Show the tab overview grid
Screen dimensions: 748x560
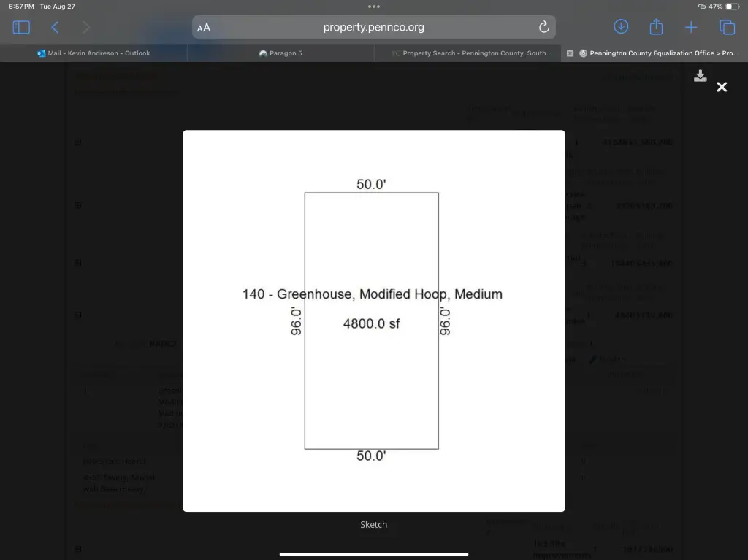click(x=727, y=28)
